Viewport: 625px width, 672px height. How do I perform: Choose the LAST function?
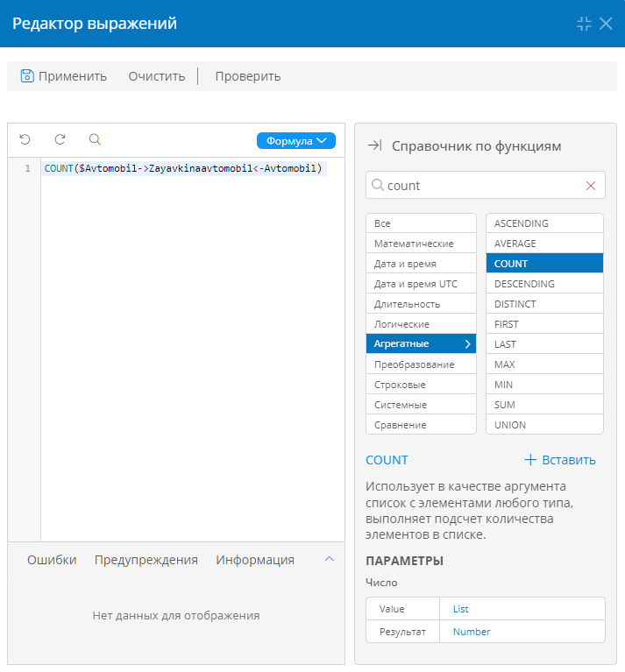point(544,344)
